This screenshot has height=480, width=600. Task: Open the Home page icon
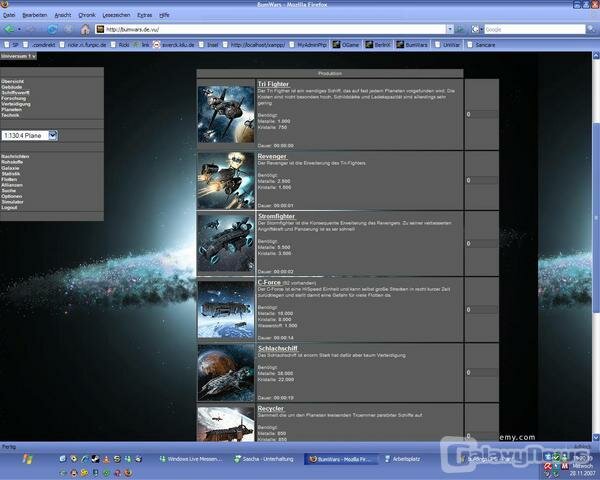coord(85,29)
